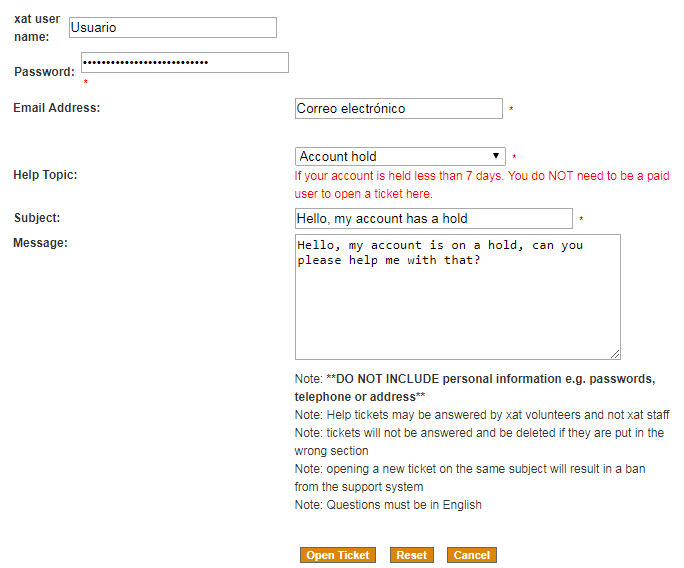The height and width of the screenshot is (568, 684).
Task: Click the 'Help tickets may be answered' note
Action: click(x=482, y=414)
